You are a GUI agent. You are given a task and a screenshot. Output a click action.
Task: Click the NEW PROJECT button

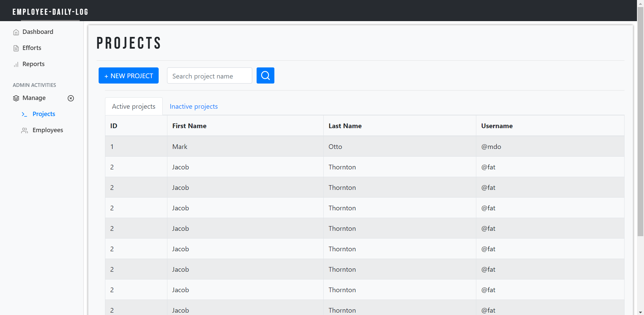coord(128,75)
